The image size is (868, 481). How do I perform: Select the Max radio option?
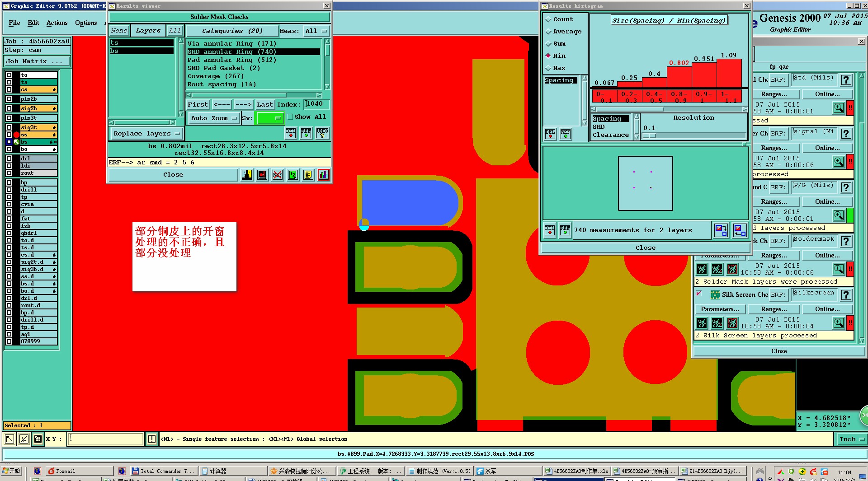point(548,68)
